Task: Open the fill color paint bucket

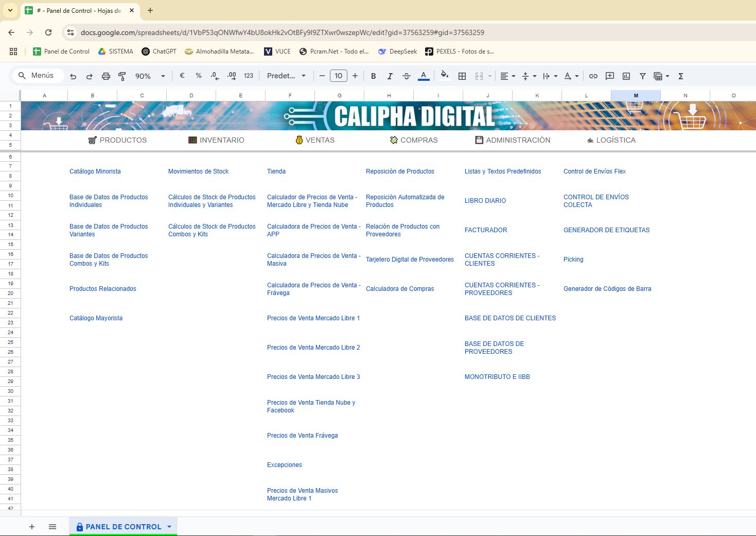Action: (445, 76)
